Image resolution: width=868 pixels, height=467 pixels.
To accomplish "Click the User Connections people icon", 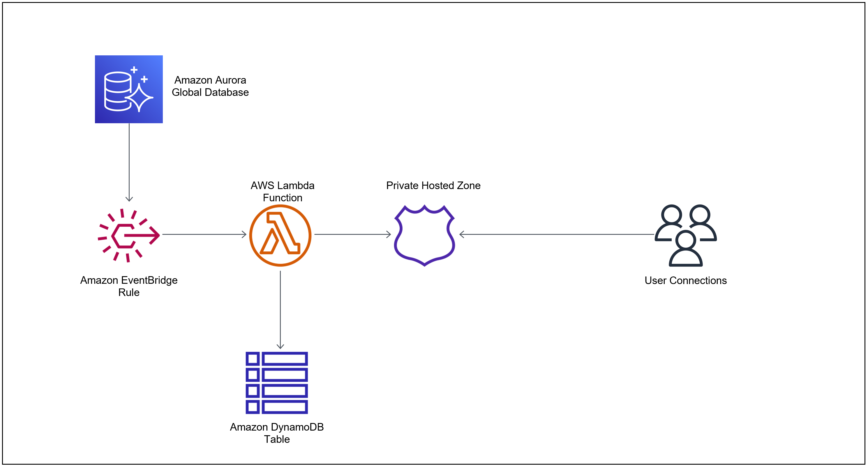I will [x=685, y=235].
